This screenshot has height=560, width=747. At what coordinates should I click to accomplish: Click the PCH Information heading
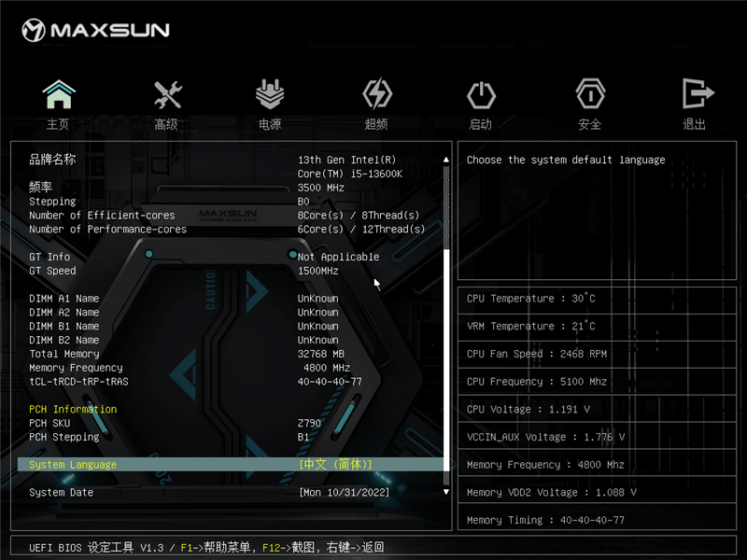(x=73, y=410)
